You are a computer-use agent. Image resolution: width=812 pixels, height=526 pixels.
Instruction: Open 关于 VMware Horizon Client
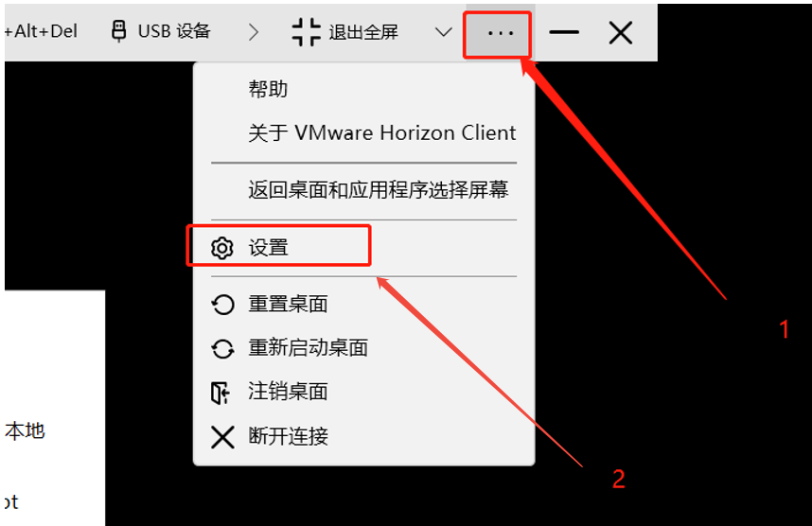click(x=382, y=133)
